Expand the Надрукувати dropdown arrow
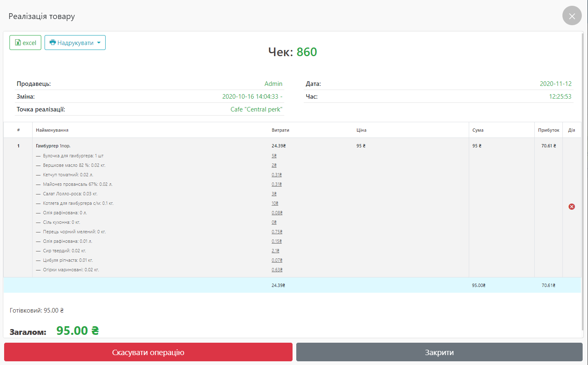 coord(99,43)
